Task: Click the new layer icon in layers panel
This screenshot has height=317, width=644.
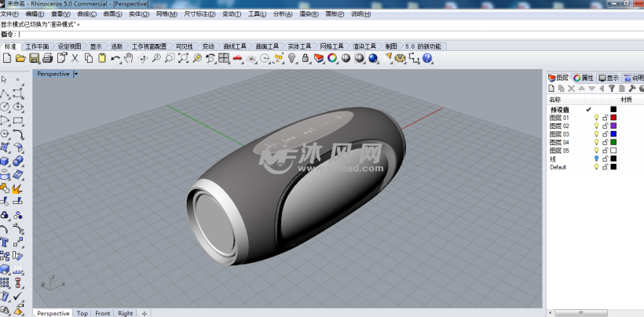Action: tap(551, 89)
